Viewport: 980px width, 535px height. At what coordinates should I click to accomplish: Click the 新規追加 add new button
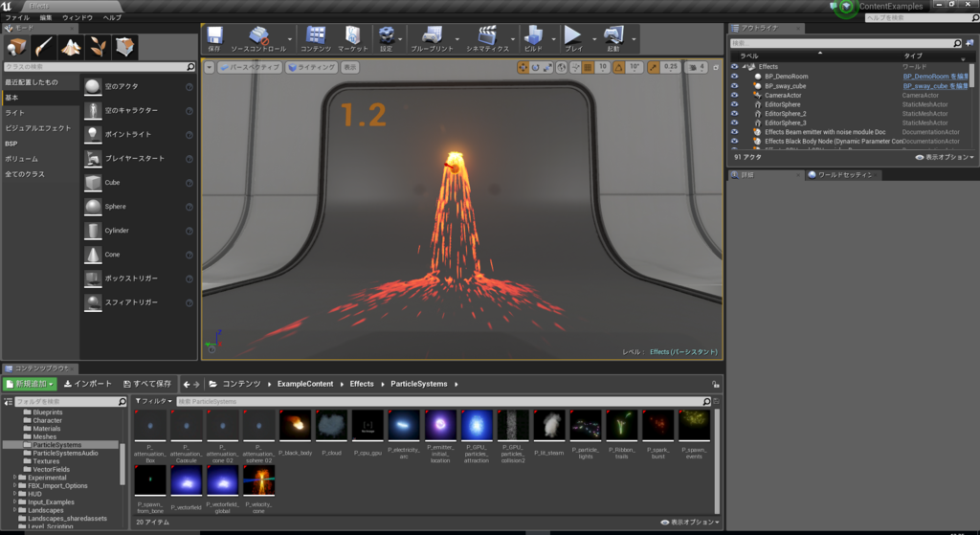click(x=31, y=384)
